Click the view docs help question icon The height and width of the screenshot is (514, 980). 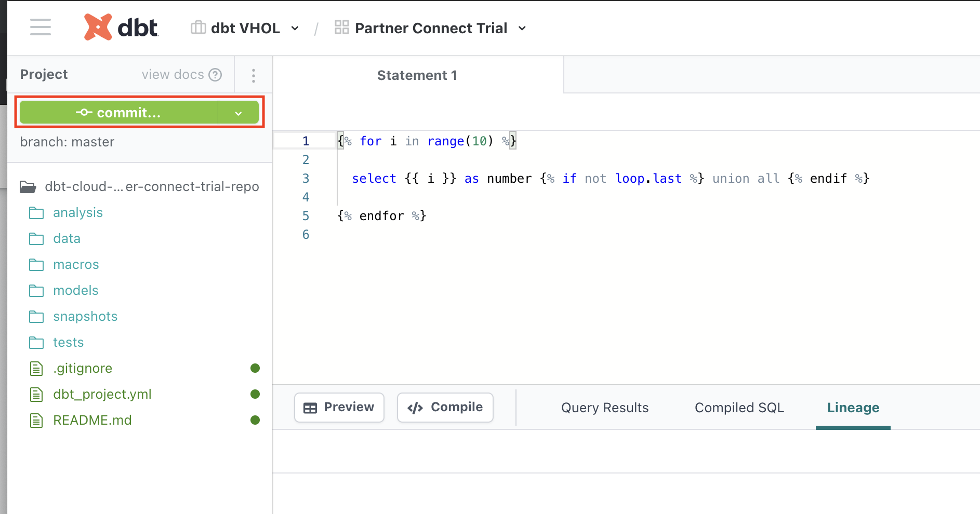coord(215,74)
